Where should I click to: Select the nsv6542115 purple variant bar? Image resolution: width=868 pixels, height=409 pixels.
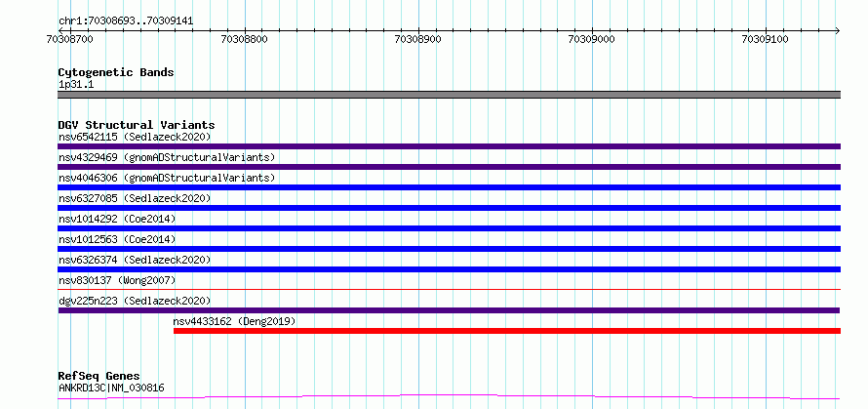(x=449, y=146)
